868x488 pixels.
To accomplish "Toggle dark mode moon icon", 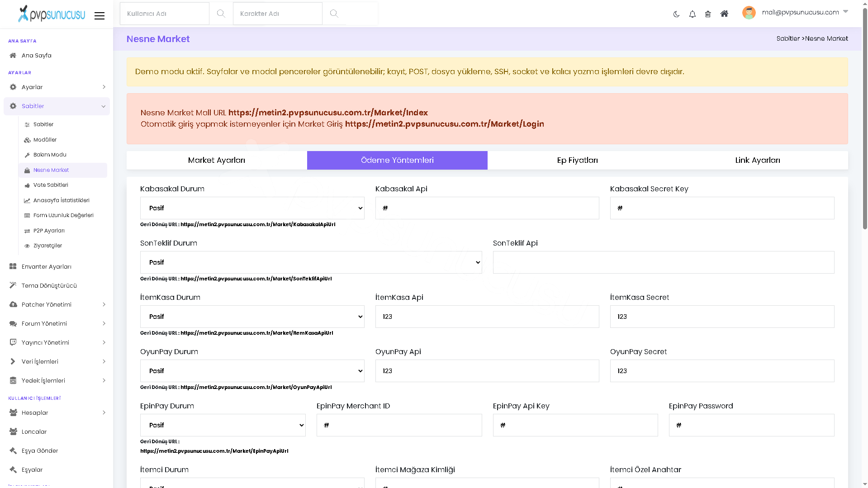I will (676, 14).
